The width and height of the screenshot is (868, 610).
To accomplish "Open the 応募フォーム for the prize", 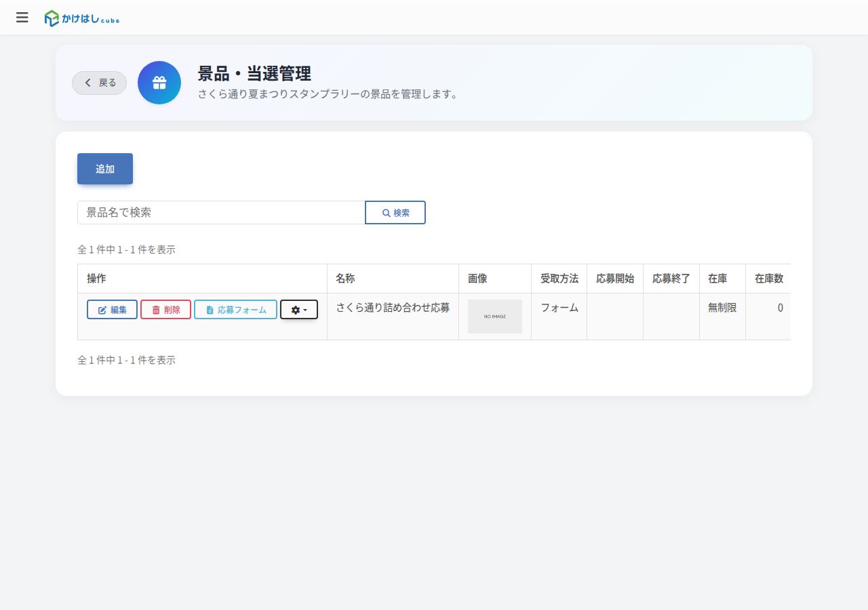I will click(235, 310).
